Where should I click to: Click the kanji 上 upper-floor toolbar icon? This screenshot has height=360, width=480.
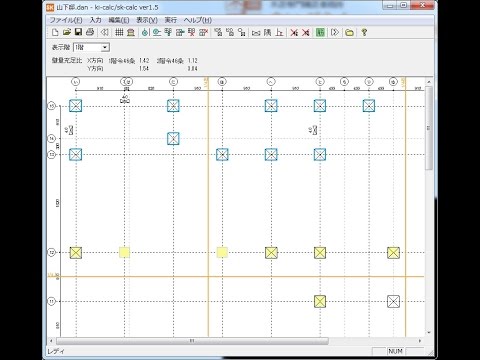pos(279,32)
